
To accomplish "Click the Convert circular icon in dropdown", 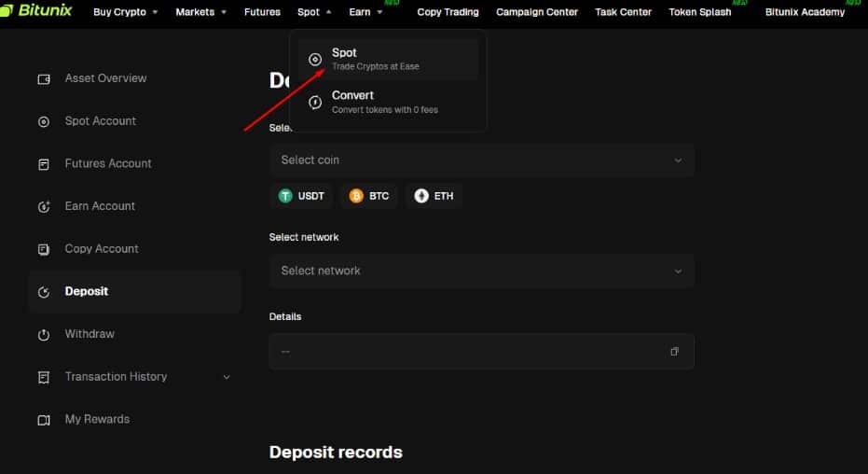I will tap(315, 103).
